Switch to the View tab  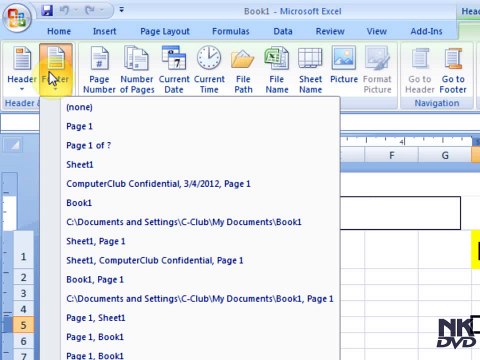tap(377, 31)
